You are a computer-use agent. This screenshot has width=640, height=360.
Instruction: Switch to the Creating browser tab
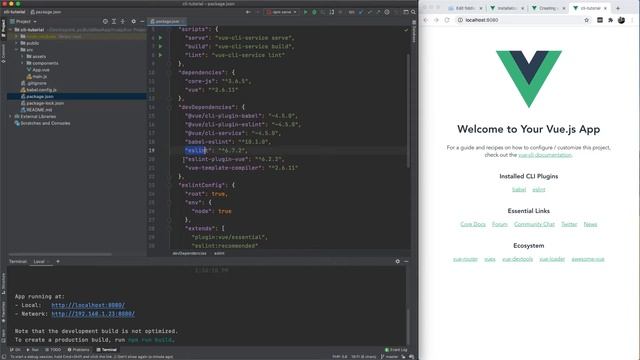click(548, 8)
